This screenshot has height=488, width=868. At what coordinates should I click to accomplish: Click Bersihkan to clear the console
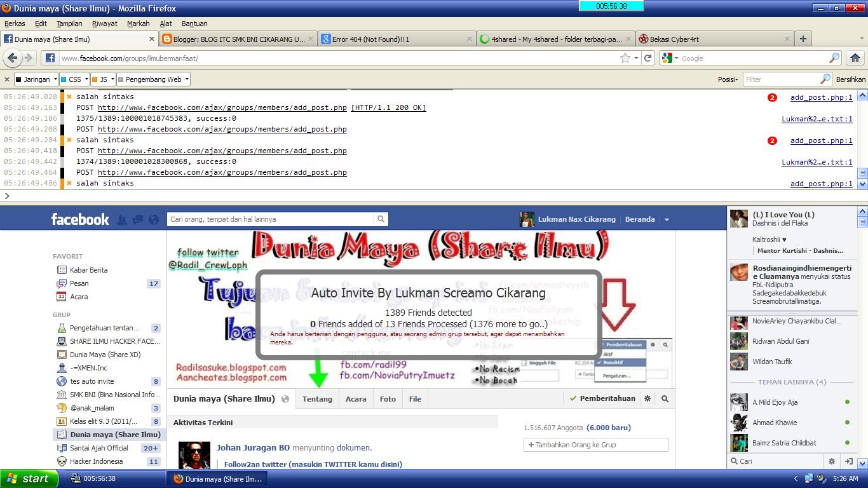click(x=850, y=79)
